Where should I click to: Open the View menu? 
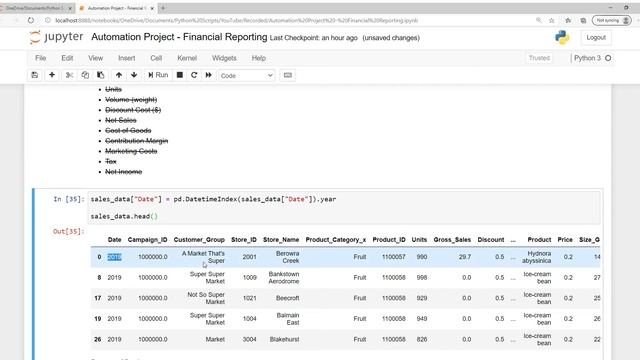(96, 58)
